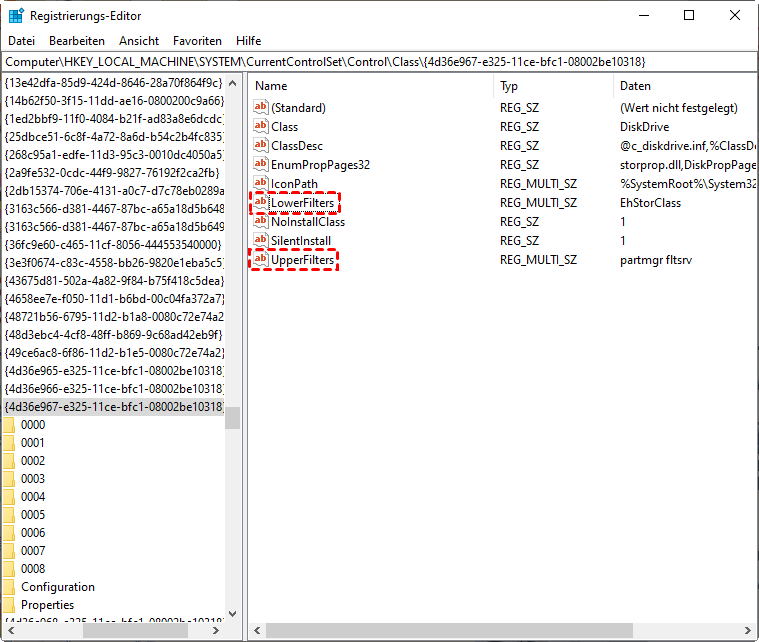This screenshot has width=759, height=642.
Task: Open the Hilfe menu
Action: point(248,41)
